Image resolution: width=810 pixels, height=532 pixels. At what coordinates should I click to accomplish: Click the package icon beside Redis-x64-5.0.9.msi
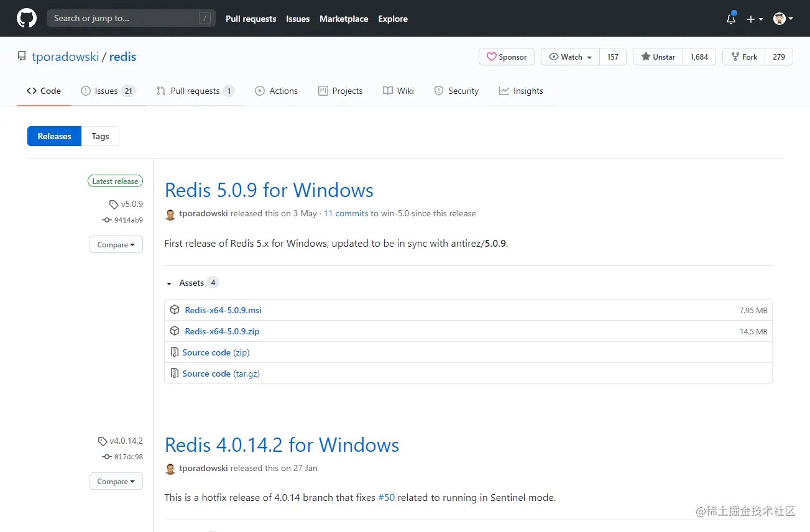(x=175, y=310)
